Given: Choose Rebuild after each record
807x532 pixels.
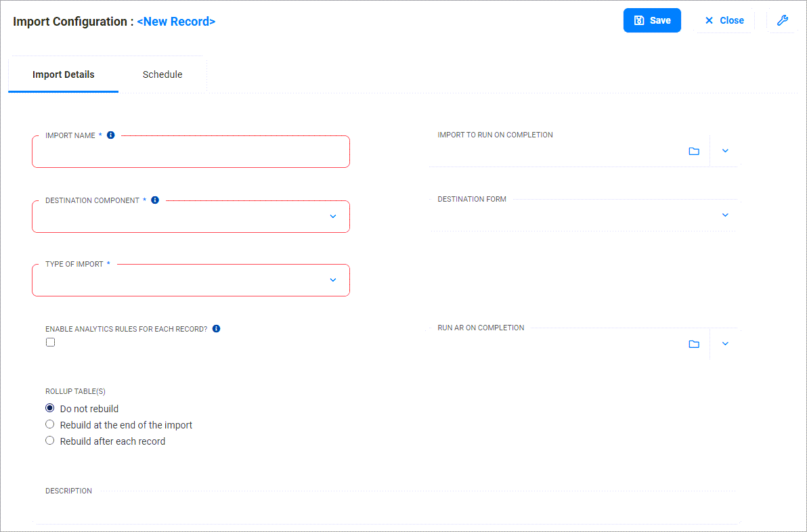Looking at the screenshot, I should [x=50, y=441].
